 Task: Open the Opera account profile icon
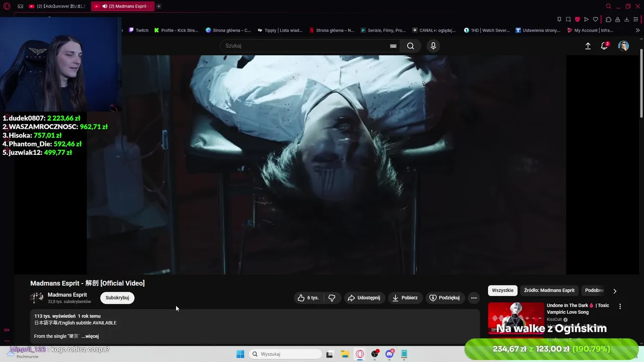[x=617, y=19]
